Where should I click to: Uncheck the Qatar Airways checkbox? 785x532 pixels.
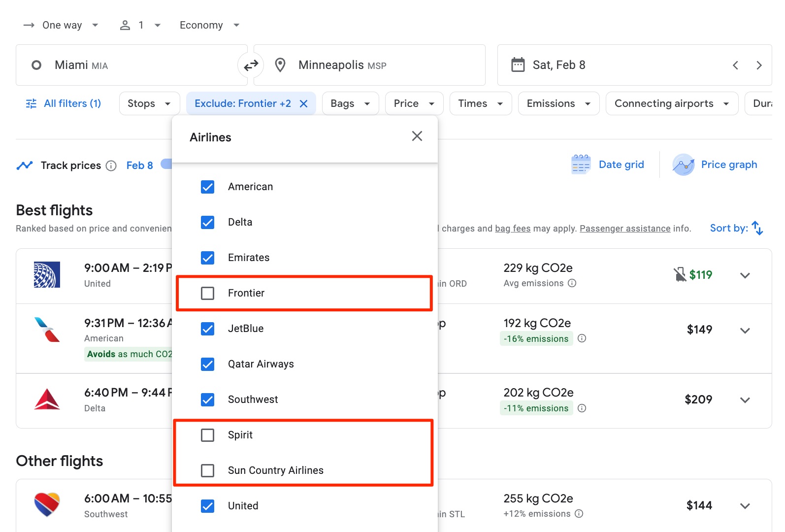click(x=208, y=364)
